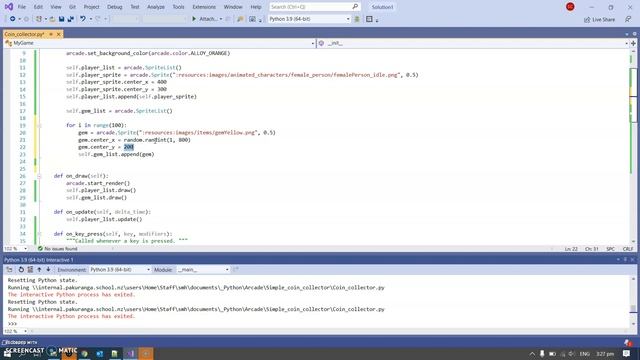Image resolution: width=640 pixels, height=360 pixels.
Task: Click the Attach... debug button
Action: pyautogui.click(x=208, y=19)
